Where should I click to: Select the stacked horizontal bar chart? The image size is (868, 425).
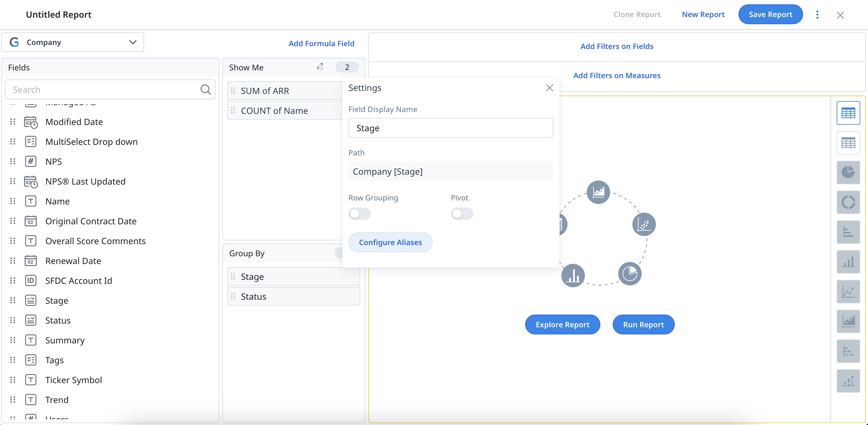[x=848, y=351]
